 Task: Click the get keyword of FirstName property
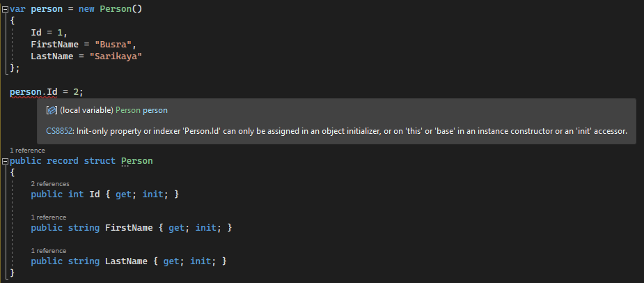pos(177,227)
